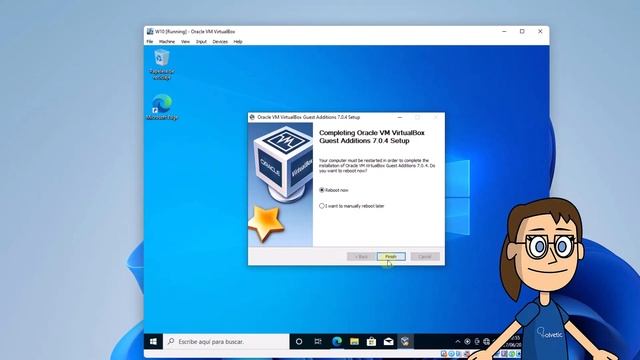Screen dimensions: 640x360
Task: Open Task View on guest taskbar
Action: coord(318,342)
